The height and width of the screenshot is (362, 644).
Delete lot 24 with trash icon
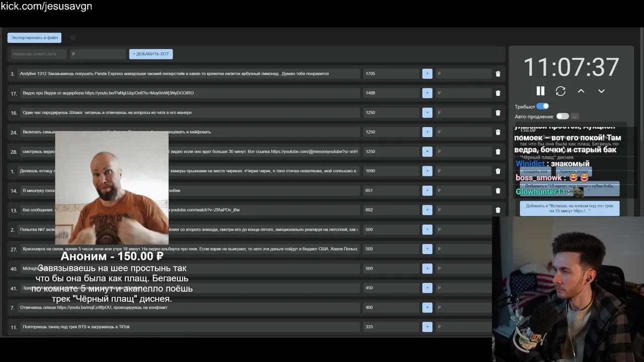click(x=498, y=132)
